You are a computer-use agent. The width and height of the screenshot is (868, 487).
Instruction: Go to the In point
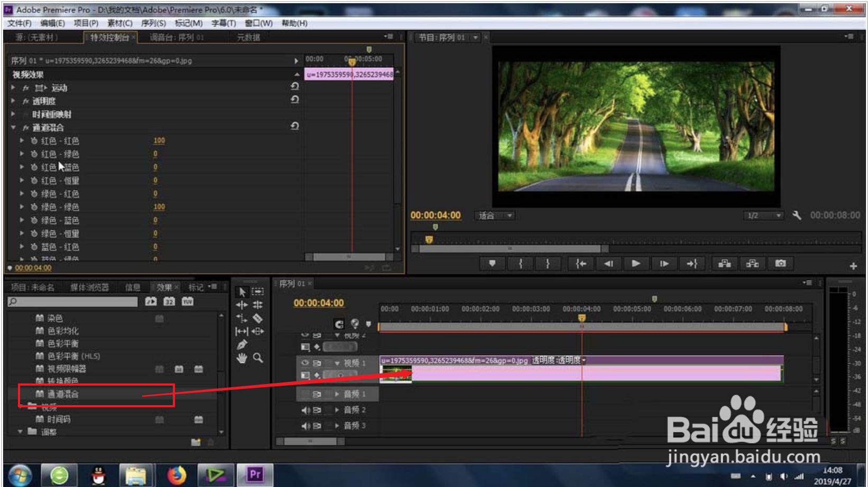pyautogui.click(x=581, y=263)
